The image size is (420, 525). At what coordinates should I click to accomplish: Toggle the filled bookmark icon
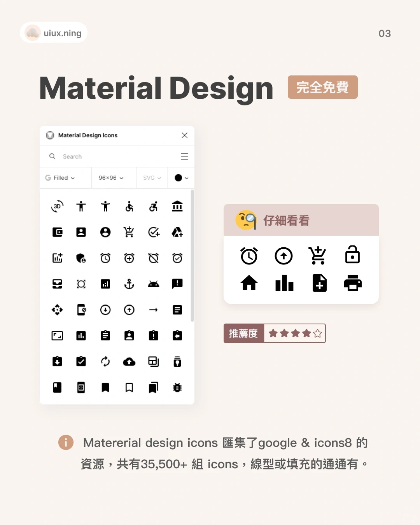click(105, 387)
